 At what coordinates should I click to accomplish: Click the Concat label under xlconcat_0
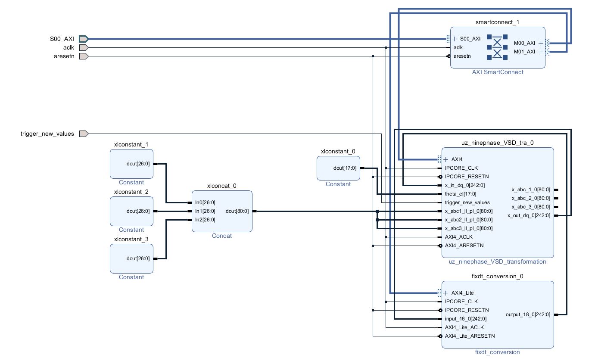pyautogui.click(x=222, y=236)
